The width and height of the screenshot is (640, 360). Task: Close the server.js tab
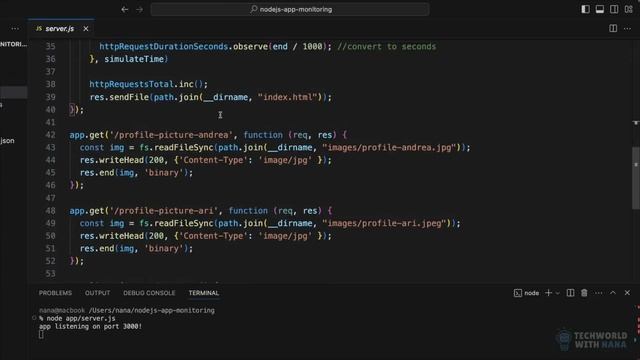click(x=86, y=29)
